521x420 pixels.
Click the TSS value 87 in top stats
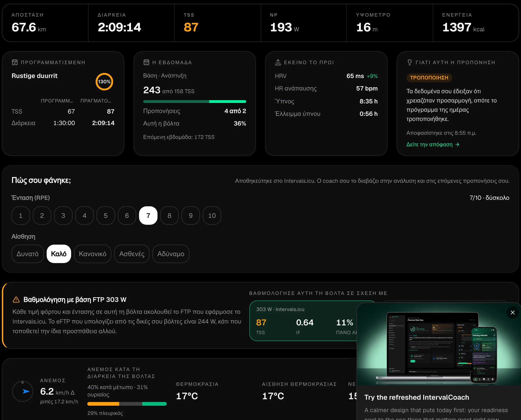[191, 27]
